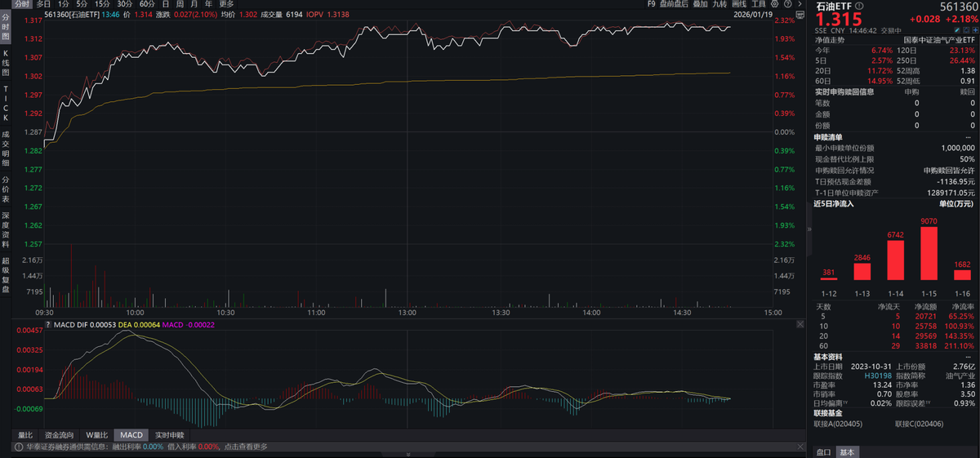Screen dimensions: 980x458
Task: Switch chart to 5分 period
Action: pyautogui.click(x=82, y=4)
